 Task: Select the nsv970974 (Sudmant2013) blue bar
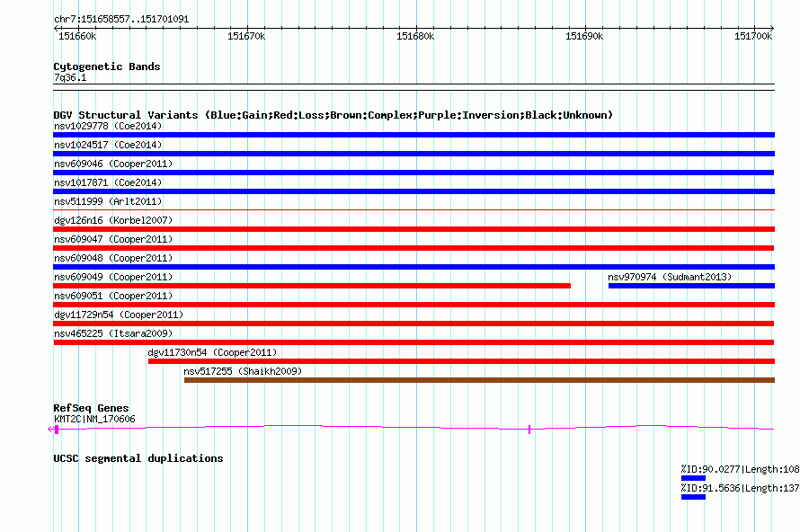[x=691, y=286]
